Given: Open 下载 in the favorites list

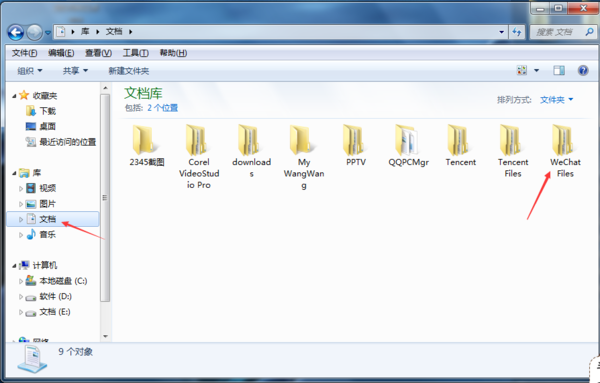Looking at the screenshot, I should [x=41, y=111].
